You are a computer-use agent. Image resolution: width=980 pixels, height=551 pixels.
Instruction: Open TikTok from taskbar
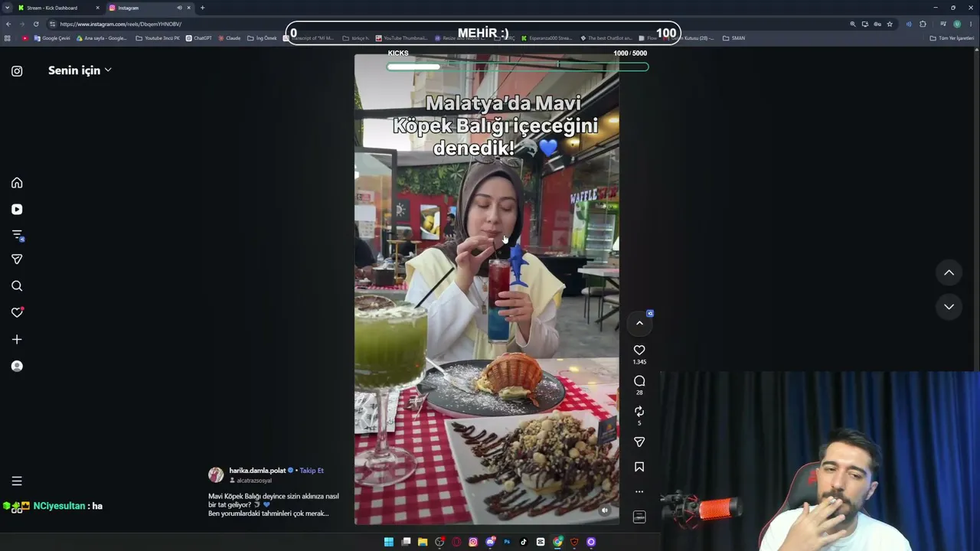[524, 542]
